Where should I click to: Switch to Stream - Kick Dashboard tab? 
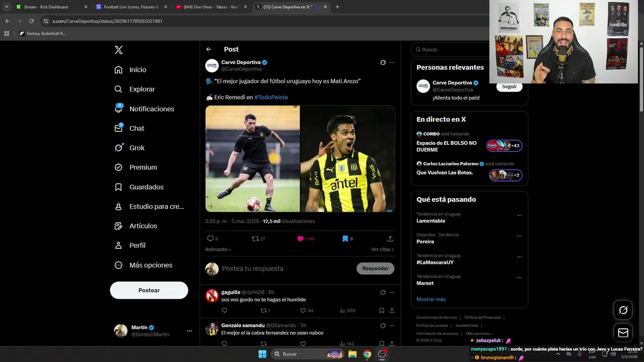click(51, 7)
